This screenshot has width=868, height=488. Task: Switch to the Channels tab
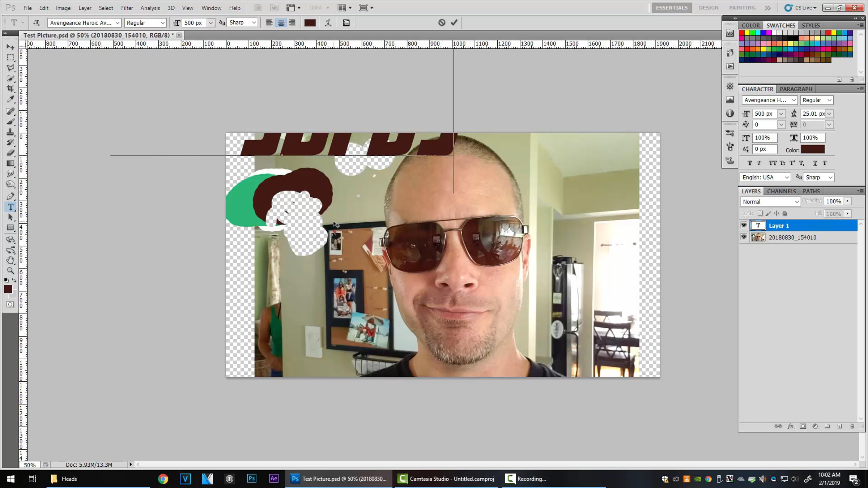(x=781, y=191)
